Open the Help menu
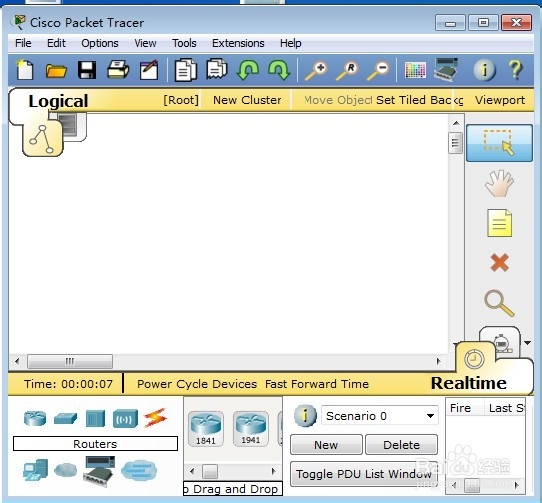This screenshot has width=542, height=503. pyautogui.click(x=291, y=43)
